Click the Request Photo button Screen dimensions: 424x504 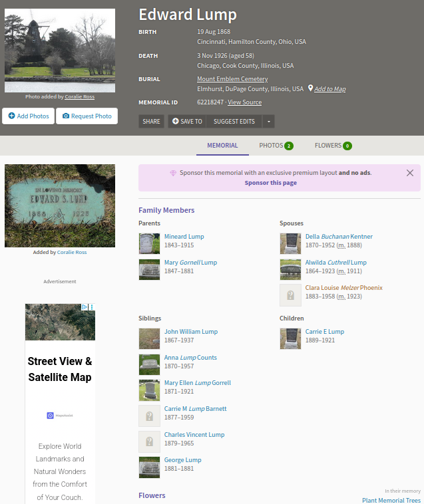pos(87,116)
